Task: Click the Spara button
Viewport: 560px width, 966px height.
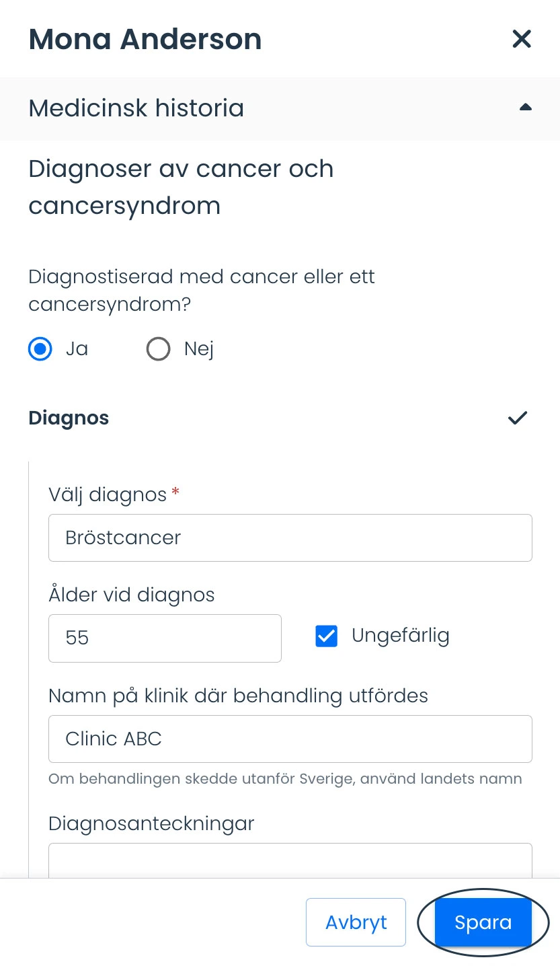Action: tap(483, 922)
